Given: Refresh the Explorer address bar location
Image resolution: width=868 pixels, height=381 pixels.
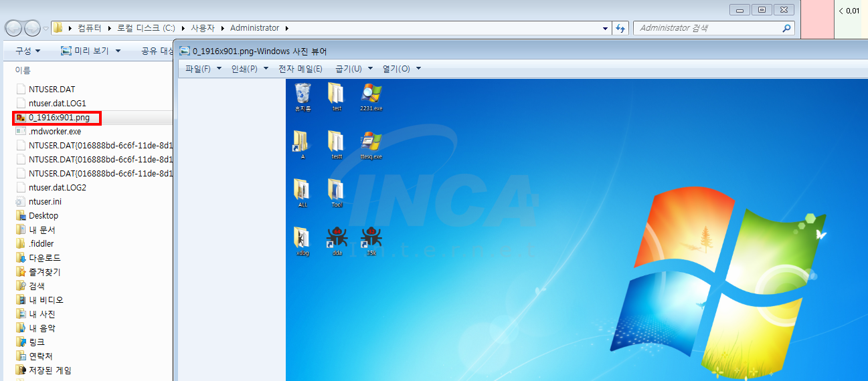Looking at the screenshot, I should [x=620, y=28].
